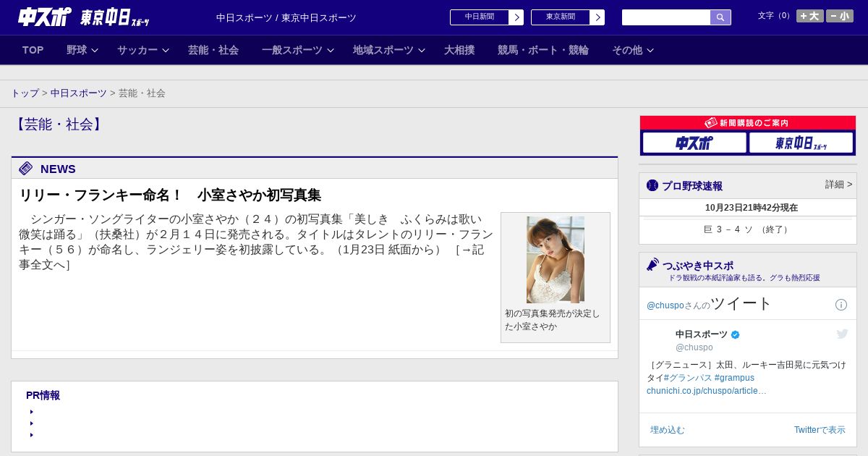Click the search magnifier button
This screenshot has width=868, height=456.
pyautogui.click(x=720, y=17)
